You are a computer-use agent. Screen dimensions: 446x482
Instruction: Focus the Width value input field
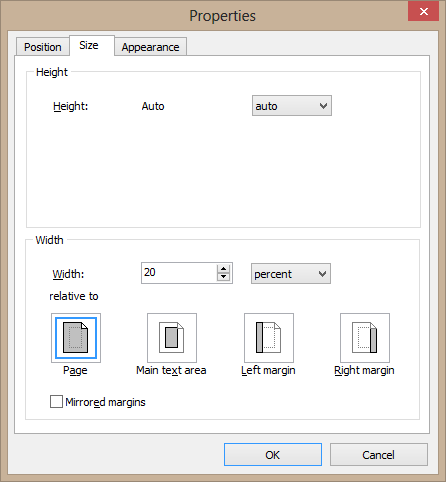click(179, 273)
